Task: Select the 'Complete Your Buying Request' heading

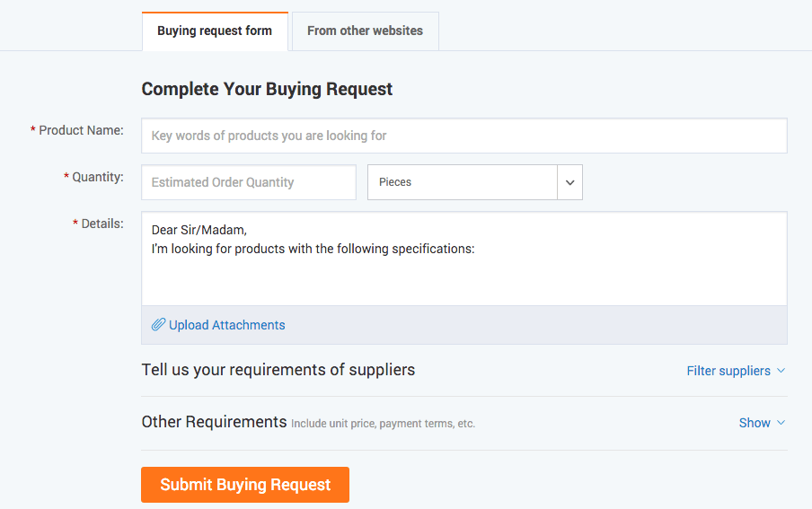Action: [267, 89]
